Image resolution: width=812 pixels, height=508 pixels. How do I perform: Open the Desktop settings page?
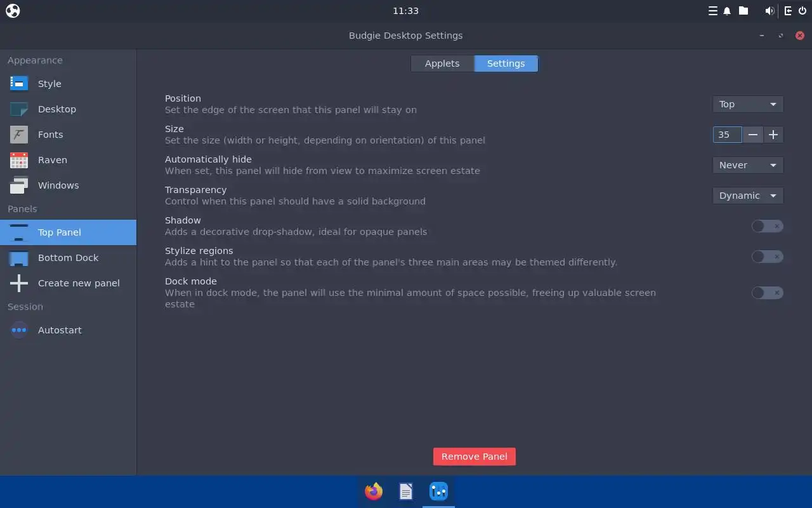[x=68, y=109]
